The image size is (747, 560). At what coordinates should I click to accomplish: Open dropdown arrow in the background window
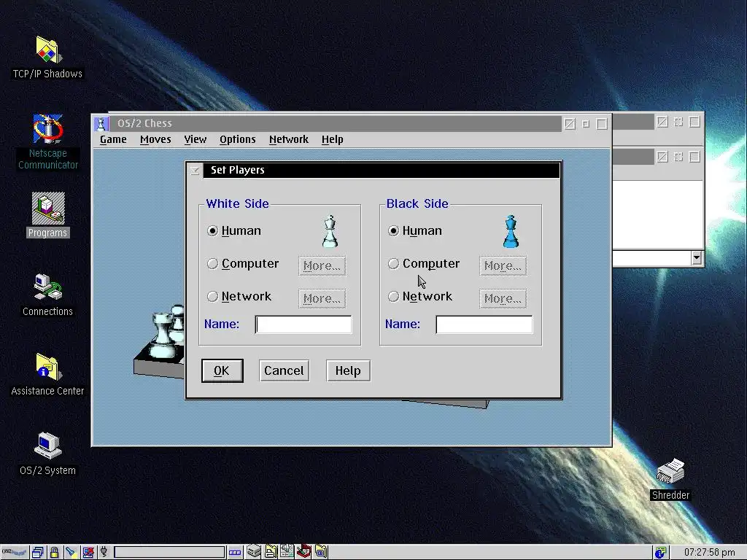(697, 258)
